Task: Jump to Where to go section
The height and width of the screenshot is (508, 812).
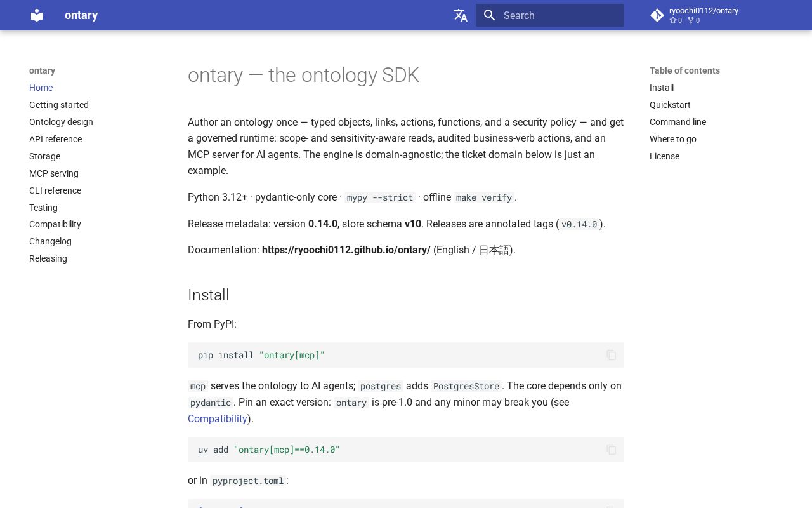Action: pyautogui.click(x=673, y=139)
